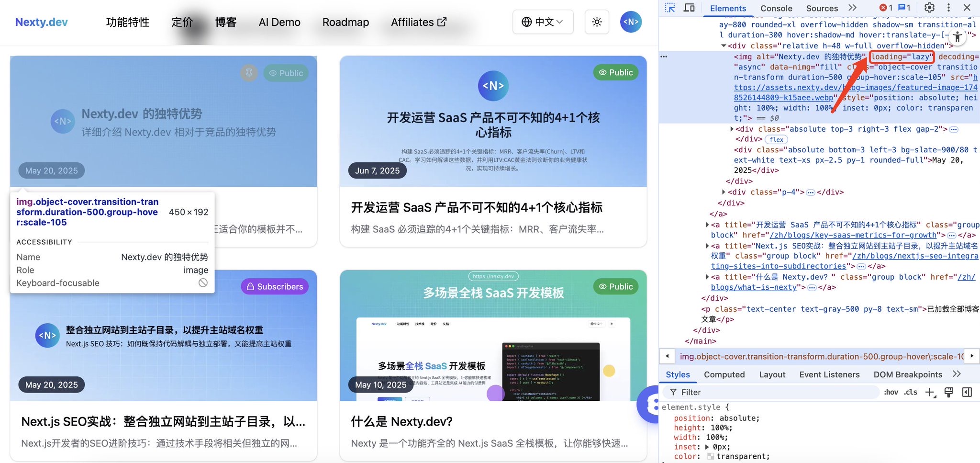The image size is (980, 463).
Task: Expand the div absolute top-3 right-3 node
Action: (732, 129)
